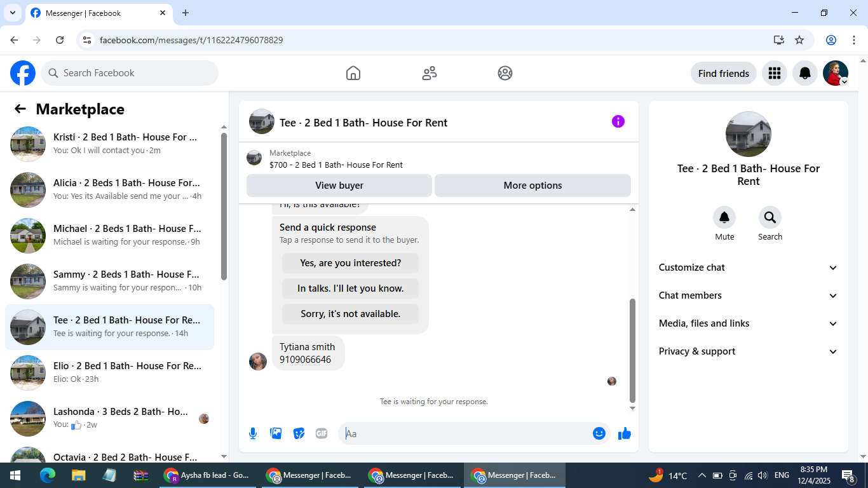This screenshot has width=868, height=488.
Task: Open the Friends icon in the top navigation
Action: tap(430, 73)
